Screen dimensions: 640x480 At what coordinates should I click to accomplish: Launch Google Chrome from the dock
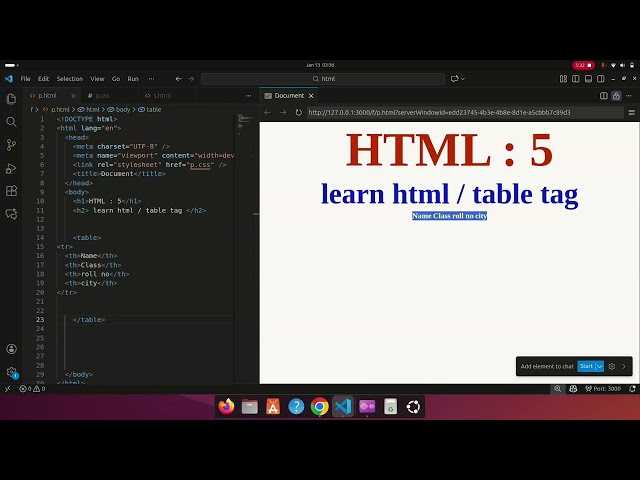point(320,407)
